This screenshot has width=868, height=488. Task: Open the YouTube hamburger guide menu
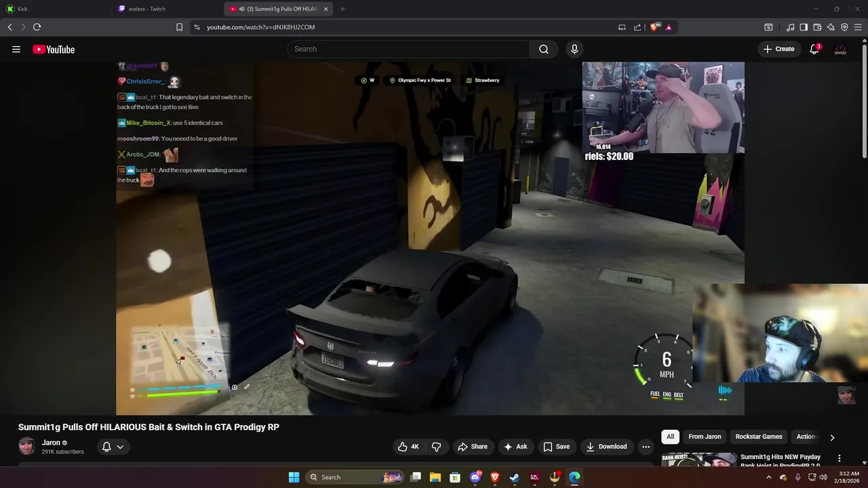(16, 49)
